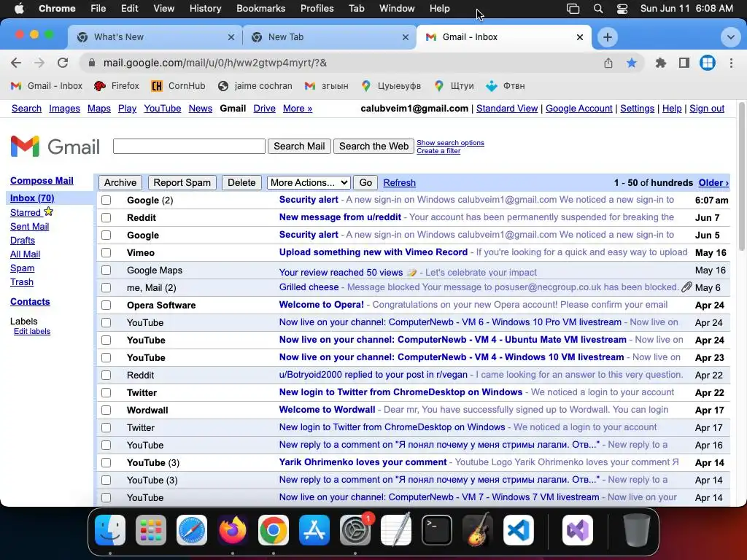Check the Yarik Ohrimenko email checkbox
The height and width of the screenshot is (560, 747).
click(107, 462)
